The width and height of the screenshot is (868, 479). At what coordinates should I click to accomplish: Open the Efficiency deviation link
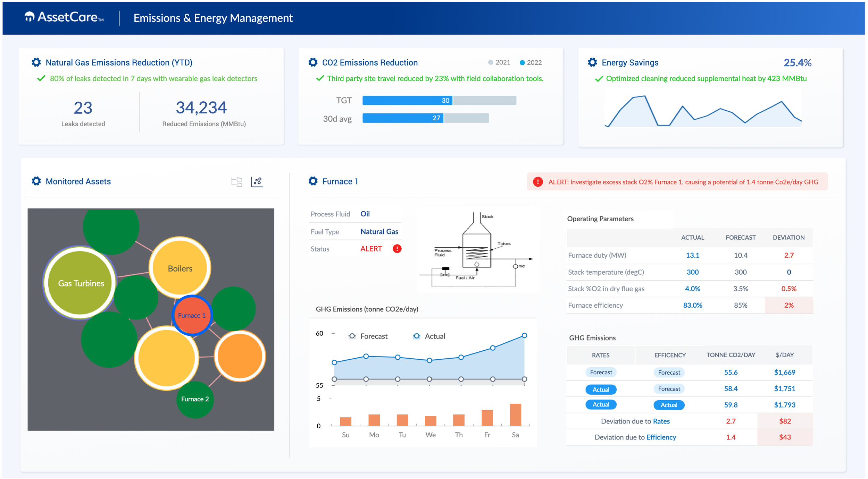pos(661,437)
